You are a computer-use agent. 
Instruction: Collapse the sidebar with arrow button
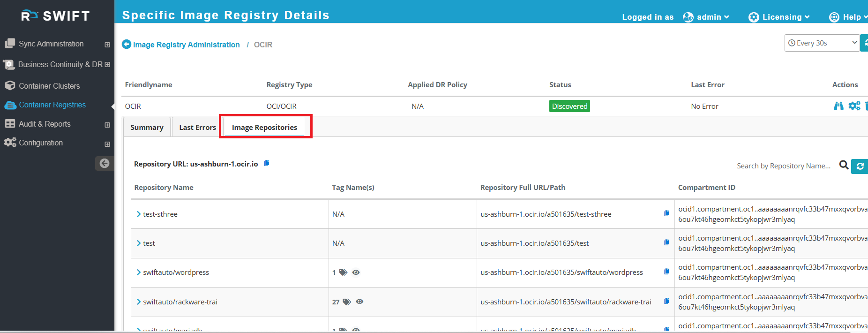(x=105, y=163)
